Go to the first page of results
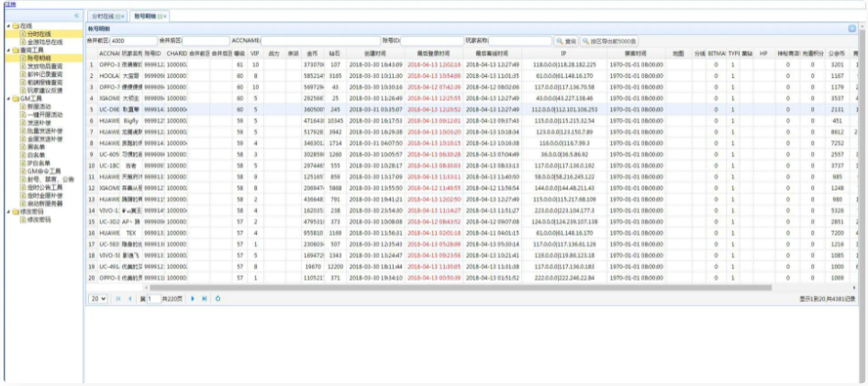The width and height of the screenshot is (868, 386). click(118, 298)
